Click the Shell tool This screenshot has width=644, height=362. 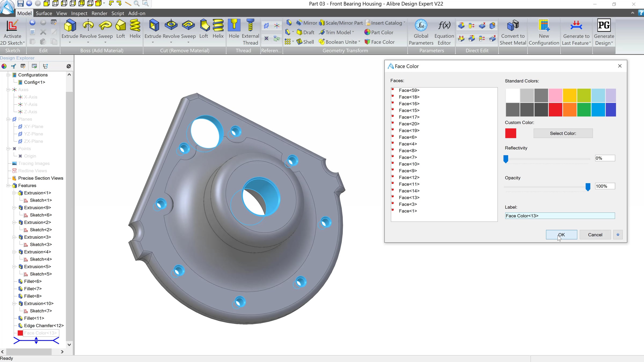pos(305,42)
